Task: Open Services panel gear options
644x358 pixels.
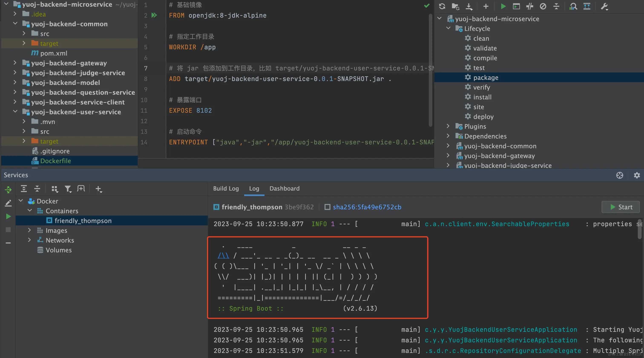Action: click(637, 175)
